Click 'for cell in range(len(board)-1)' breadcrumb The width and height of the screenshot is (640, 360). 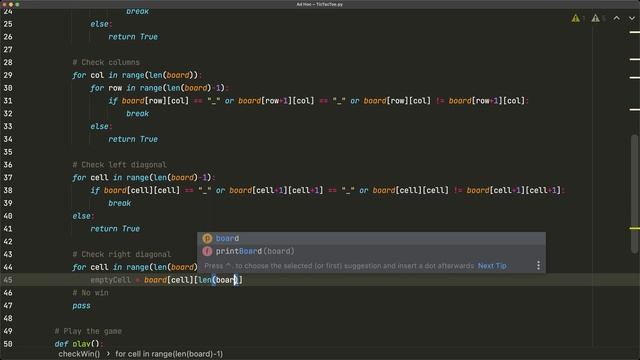click(x=169, y=354)
